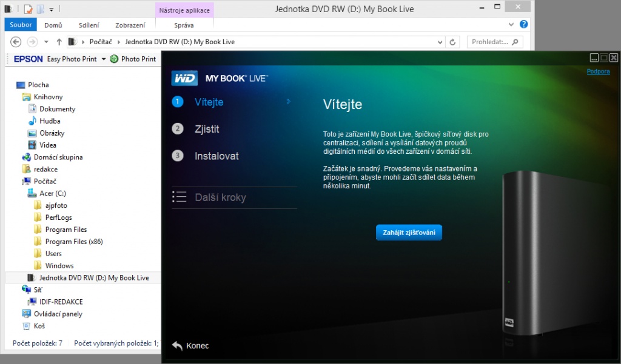Open Ovládací panely in tree
This screenshot has width=621, height=364.
coord(58,314)
